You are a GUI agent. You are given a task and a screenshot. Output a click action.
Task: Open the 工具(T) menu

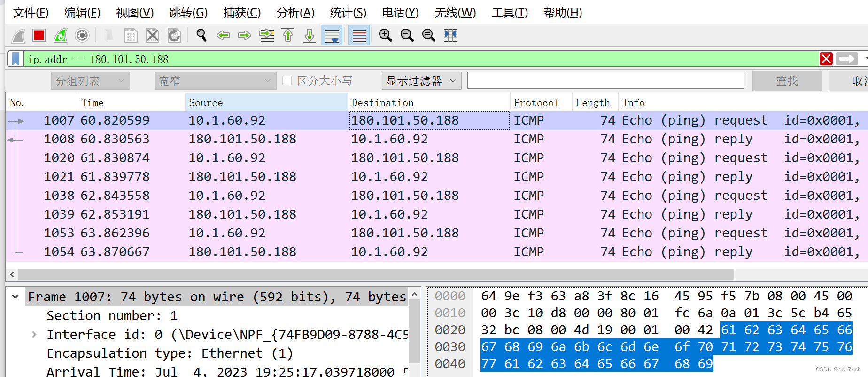(x=510, y=13)
